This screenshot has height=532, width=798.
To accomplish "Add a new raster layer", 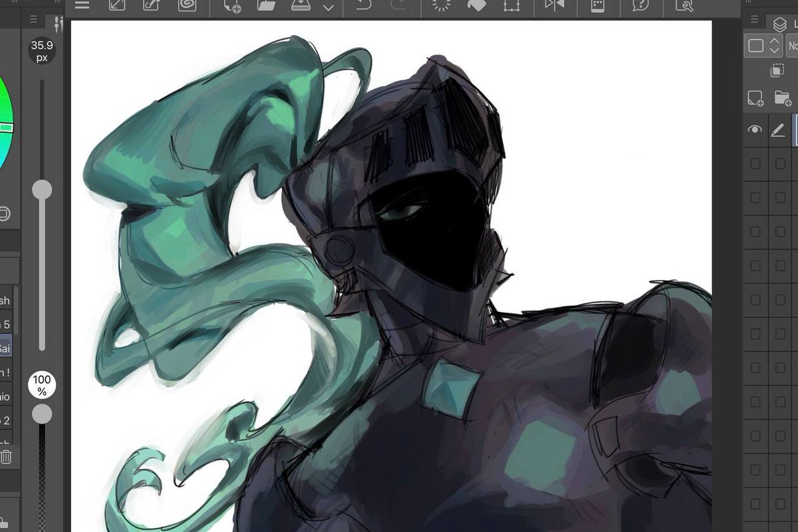I will [x=755, y=98].
